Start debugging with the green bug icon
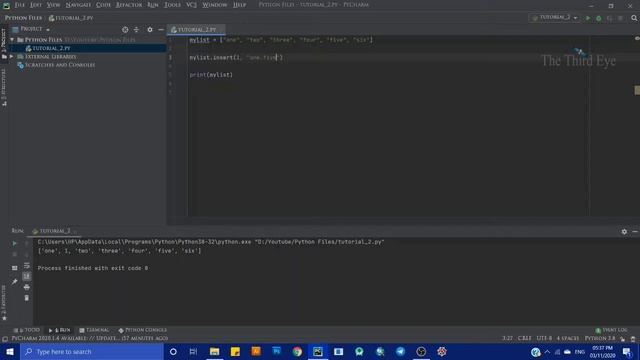 (x=598, y=18)
